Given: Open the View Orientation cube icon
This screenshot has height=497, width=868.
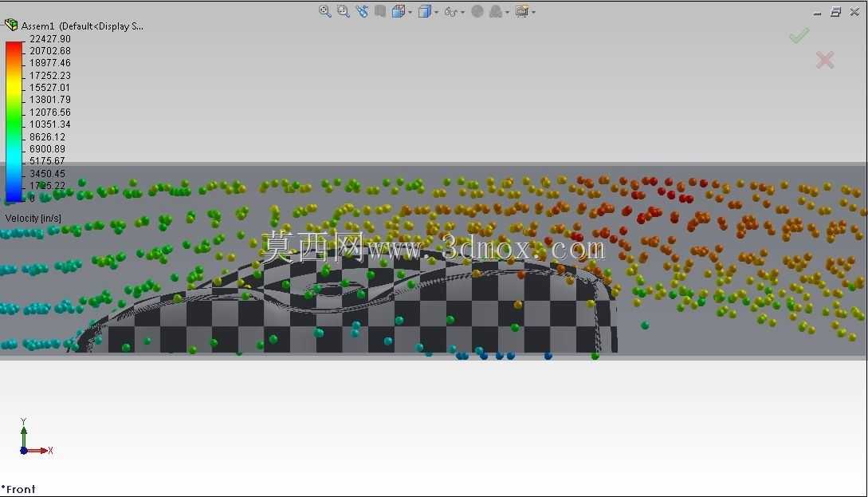Looking at the screenshot, I should coord(398,11).
